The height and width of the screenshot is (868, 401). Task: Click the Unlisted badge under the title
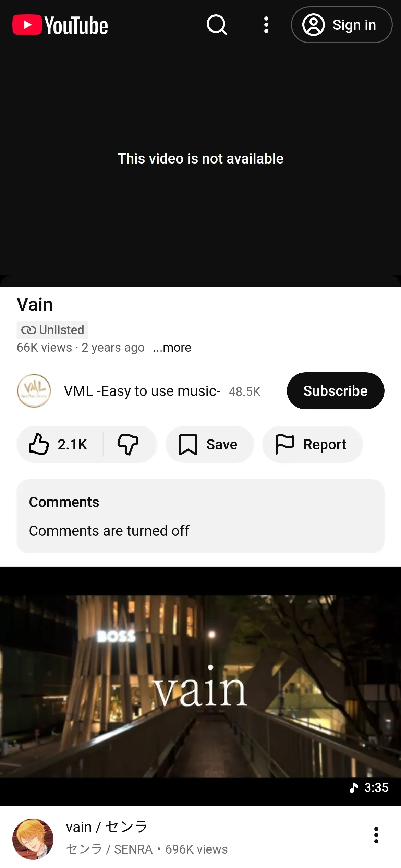click(52, 330)
